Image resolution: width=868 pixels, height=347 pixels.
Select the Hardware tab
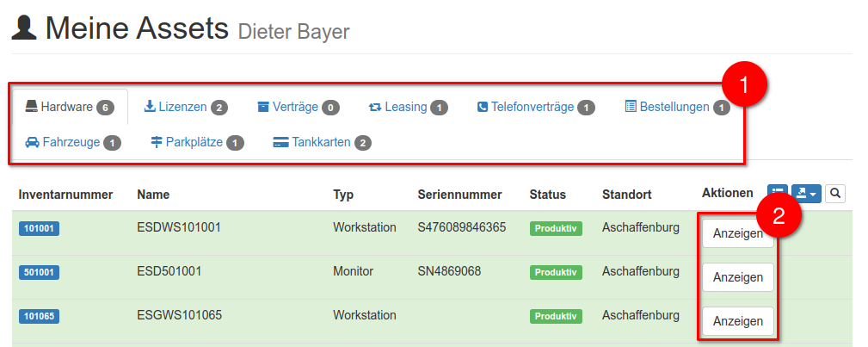[70, 108]
